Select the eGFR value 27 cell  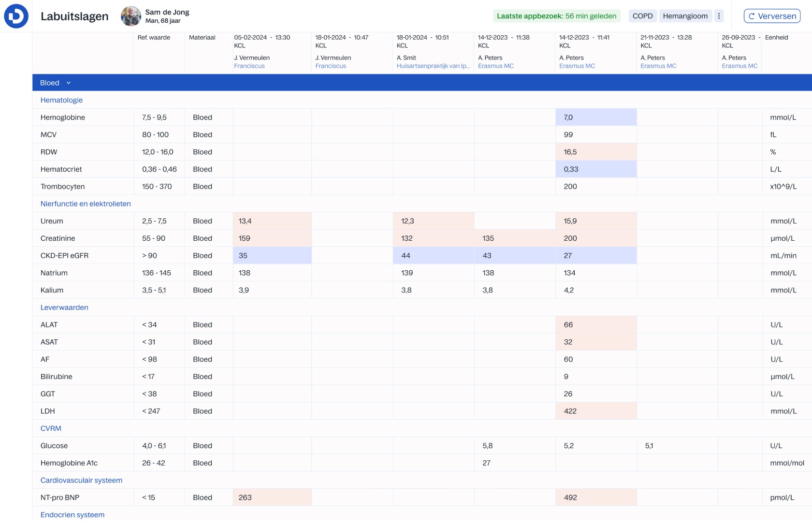[596, 255]
